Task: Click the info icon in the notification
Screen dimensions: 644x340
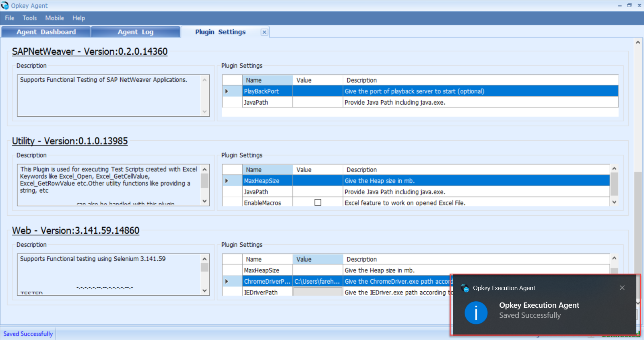Action: [476, 313]
